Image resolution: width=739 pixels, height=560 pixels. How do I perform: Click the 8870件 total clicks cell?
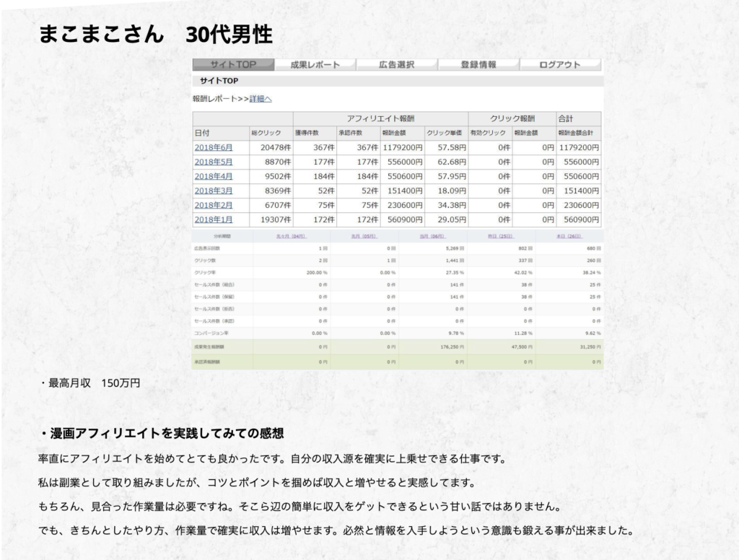tap(271, 162)
